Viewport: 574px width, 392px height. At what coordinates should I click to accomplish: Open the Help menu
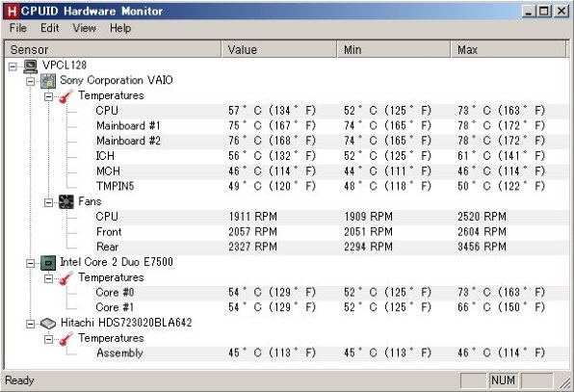(120, 28)
